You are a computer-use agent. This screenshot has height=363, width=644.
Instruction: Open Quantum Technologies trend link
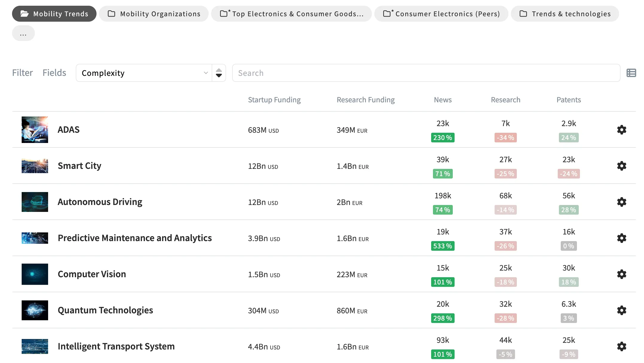pos(105,310)
